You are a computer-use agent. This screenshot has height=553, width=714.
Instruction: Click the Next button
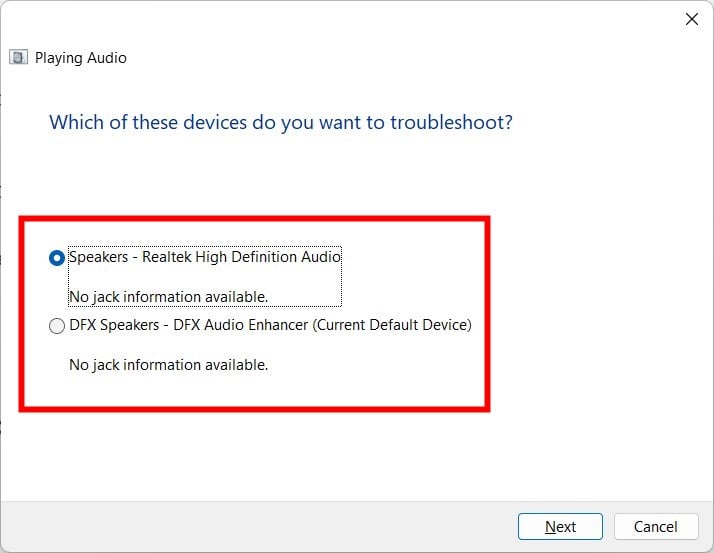[560, 527]
